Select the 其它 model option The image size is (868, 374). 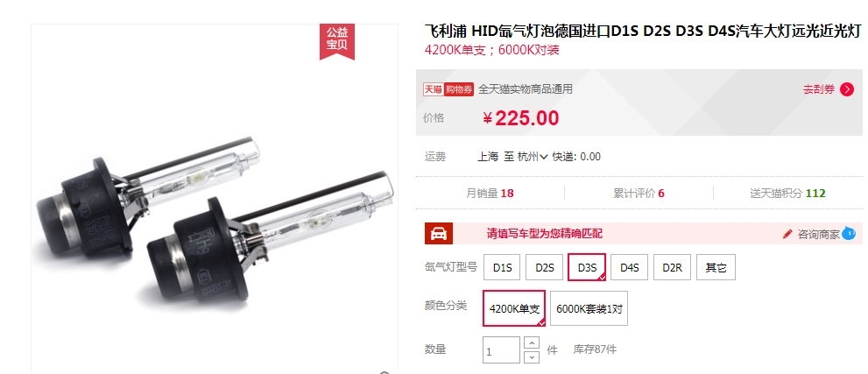click(x=716, y=268)
